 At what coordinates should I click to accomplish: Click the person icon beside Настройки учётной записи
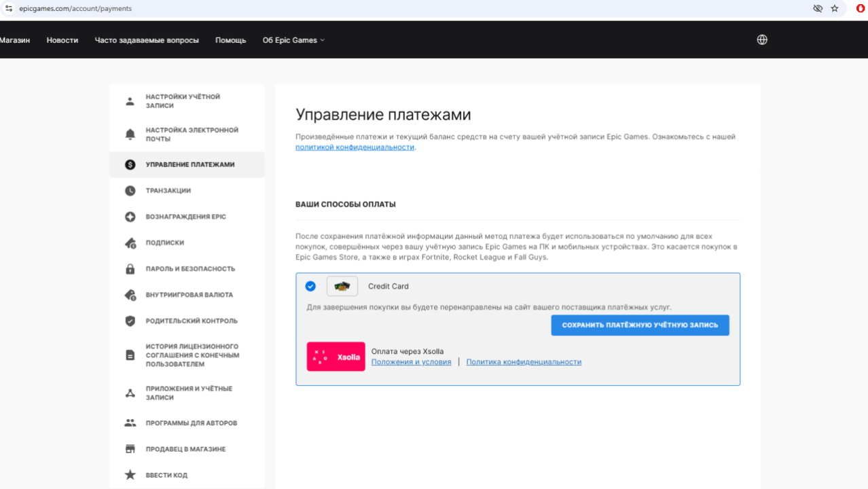130,102
